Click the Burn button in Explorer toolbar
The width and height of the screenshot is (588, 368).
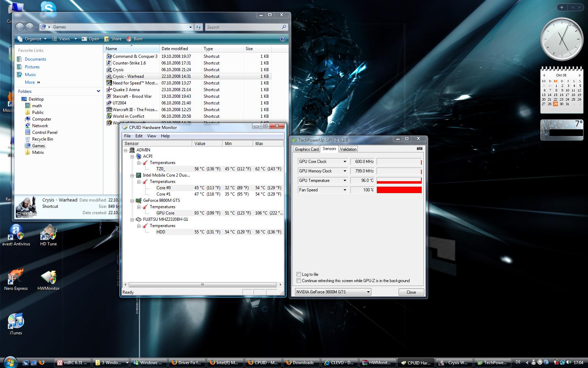[x=134, y=39]
